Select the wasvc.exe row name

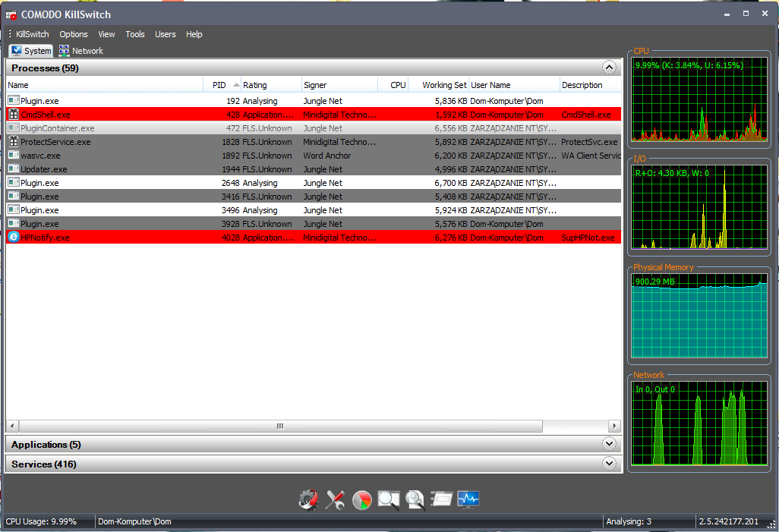pyautogui.click(x=40, y=156)
